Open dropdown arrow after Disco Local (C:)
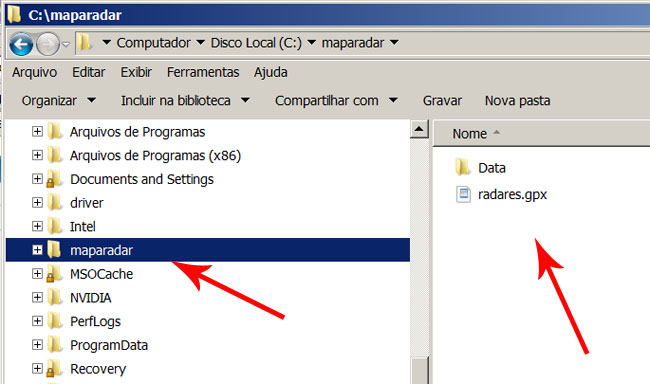Viewport: 650px width, 384px height. point(312,42)
